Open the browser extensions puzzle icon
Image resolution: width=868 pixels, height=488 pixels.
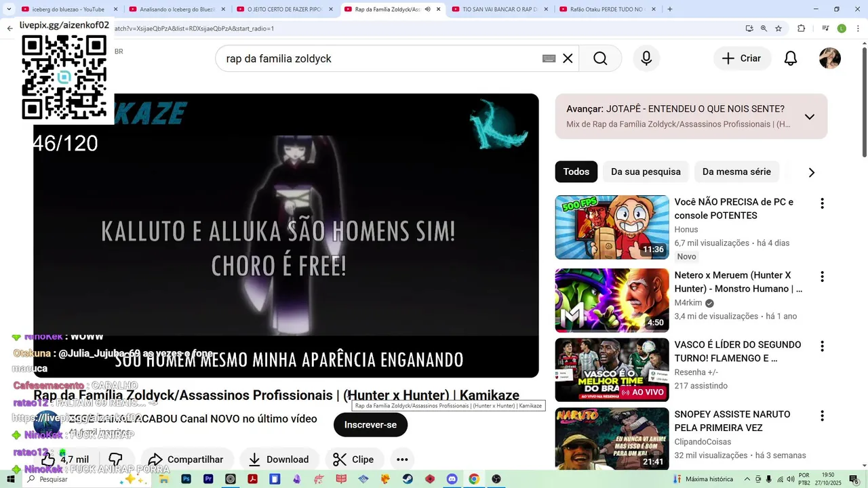(801, 28)
